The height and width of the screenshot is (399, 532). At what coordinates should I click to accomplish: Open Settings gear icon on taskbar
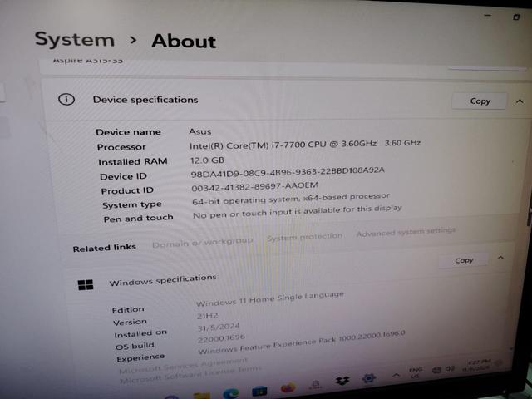(369, 377)
